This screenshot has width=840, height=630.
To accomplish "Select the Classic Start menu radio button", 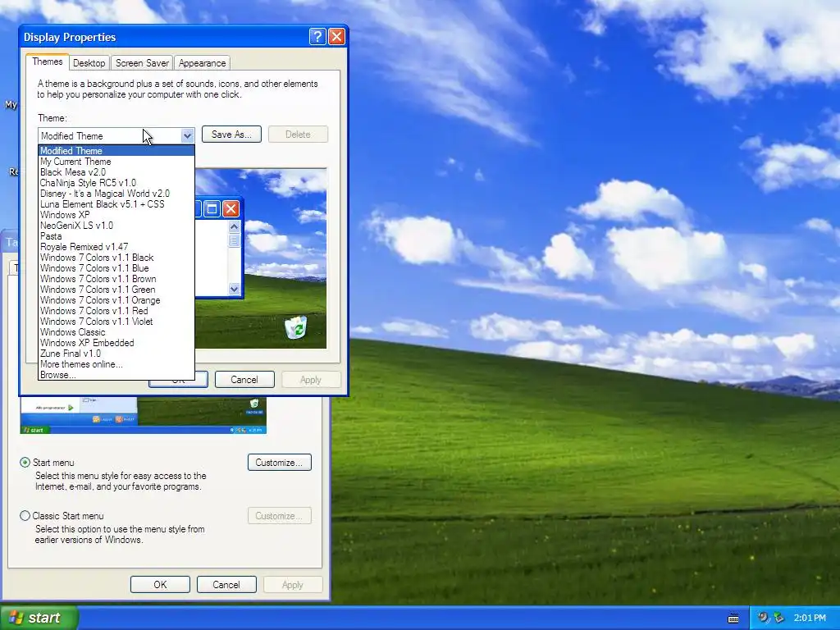I will coord(25,515).
